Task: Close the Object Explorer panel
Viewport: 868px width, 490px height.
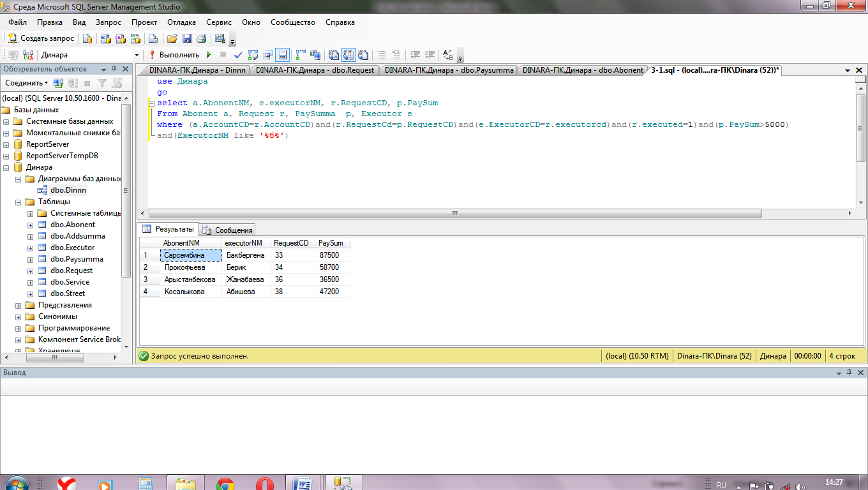Action: [125, 69]
